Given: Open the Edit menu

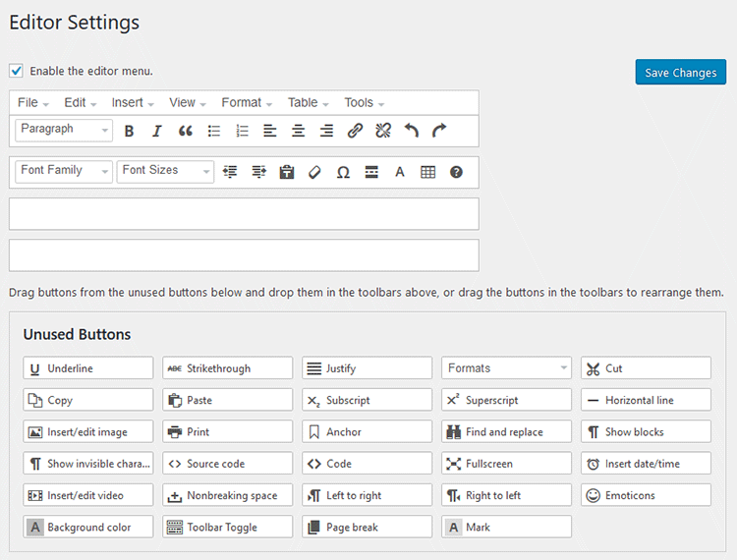Looking at the screenshot, I should pos(81,102).
